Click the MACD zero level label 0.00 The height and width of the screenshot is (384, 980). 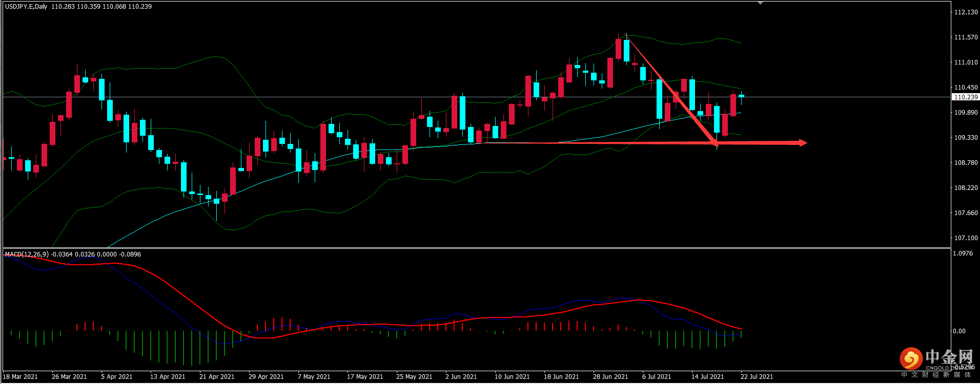(x=959, y=331)
